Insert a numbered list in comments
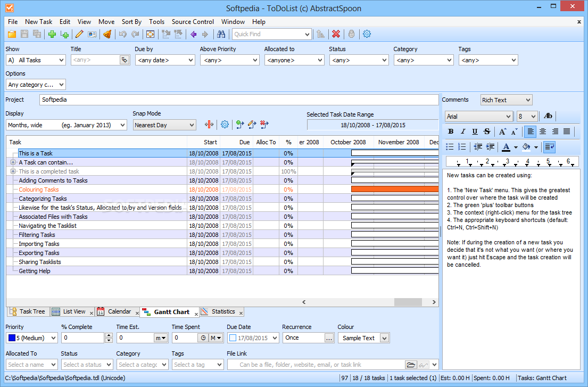The image size is (588, 387). point(462,146)
